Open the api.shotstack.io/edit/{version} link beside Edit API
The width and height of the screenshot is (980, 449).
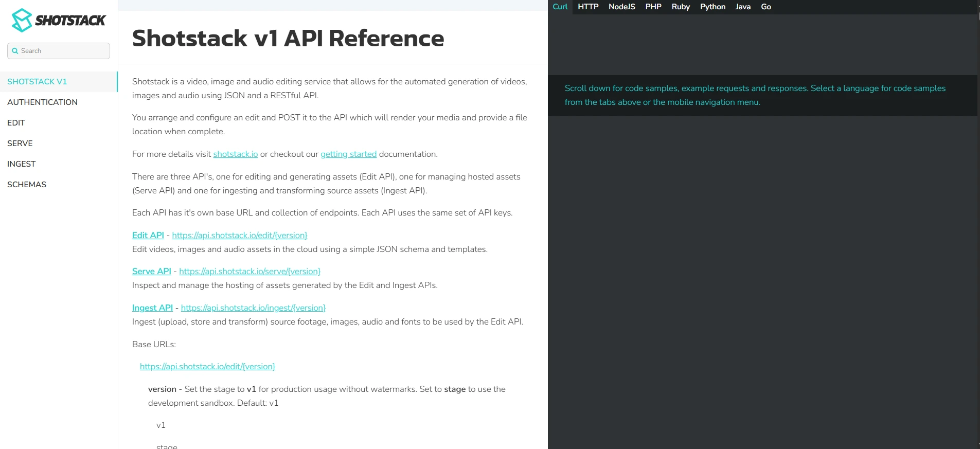[x=240, y=235]
